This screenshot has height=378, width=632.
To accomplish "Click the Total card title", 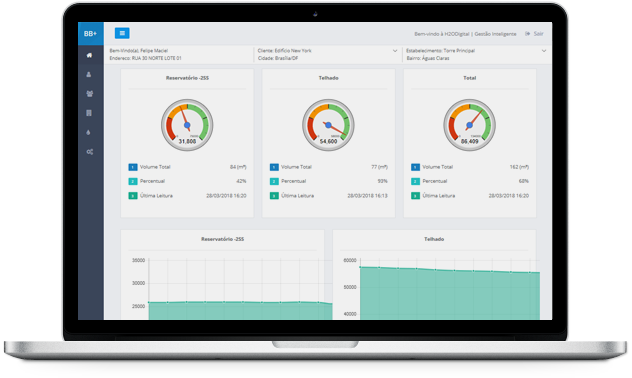I will click(470, 78).
